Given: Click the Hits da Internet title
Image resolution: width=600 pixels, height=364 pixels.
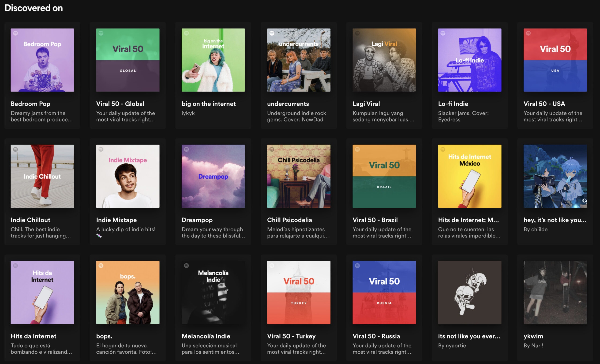Looking at the screenshot, I should 34,336.
